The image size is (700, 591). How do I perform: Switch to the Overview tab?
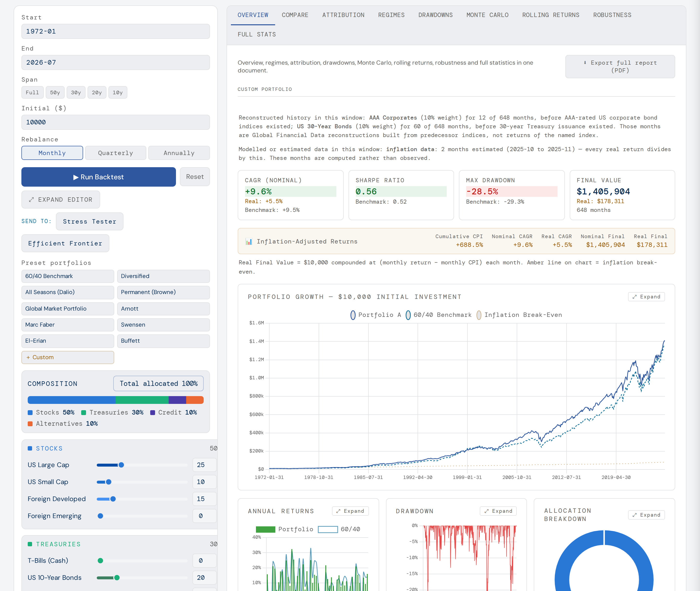(x=253, y=15)
